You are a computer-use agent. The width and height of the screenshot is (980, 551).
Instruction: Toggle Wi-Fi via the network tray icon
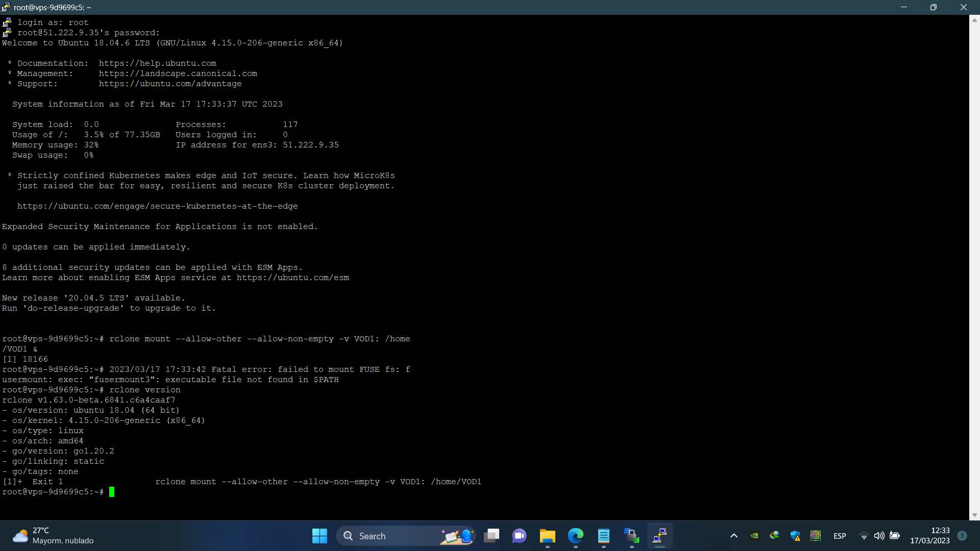coord(864,536)
